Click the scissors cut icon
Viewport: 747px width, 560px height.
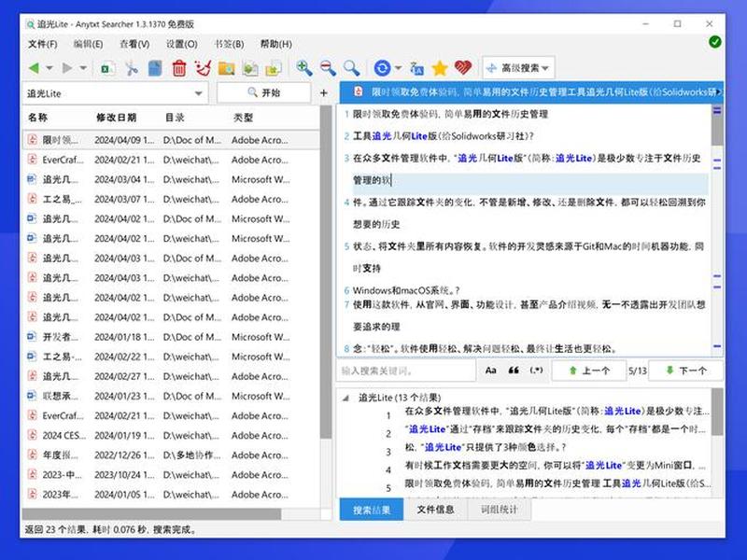[131, 68]
